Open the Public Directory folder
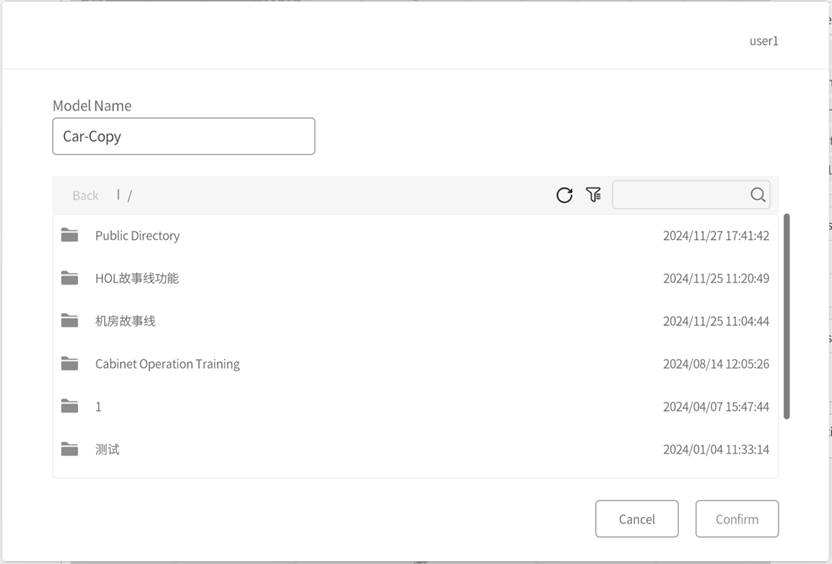 137,236
